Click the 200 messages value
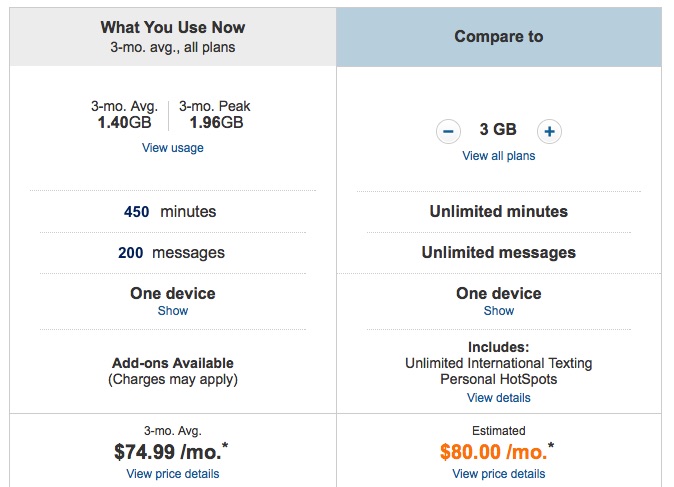674x487 pixels. coord(172,253)
